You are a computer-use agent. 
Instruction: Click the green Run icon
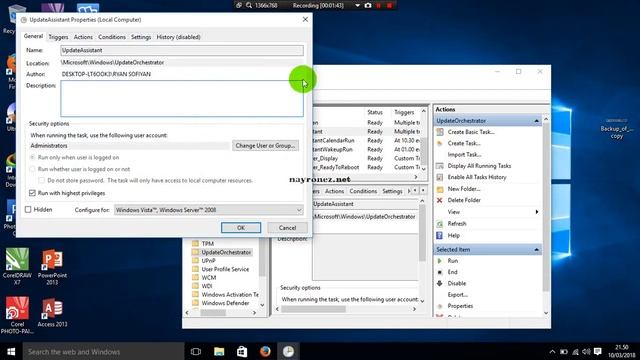[440, 260]
